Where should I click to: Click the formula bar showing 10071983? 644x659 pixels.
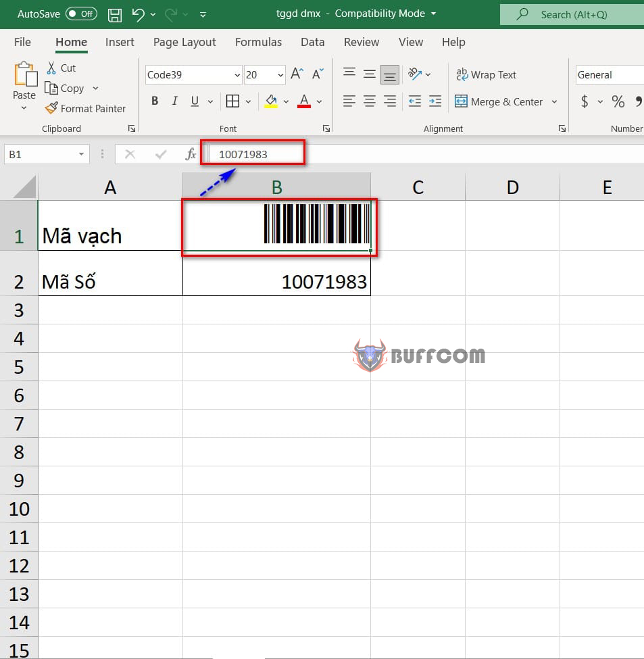426,154
